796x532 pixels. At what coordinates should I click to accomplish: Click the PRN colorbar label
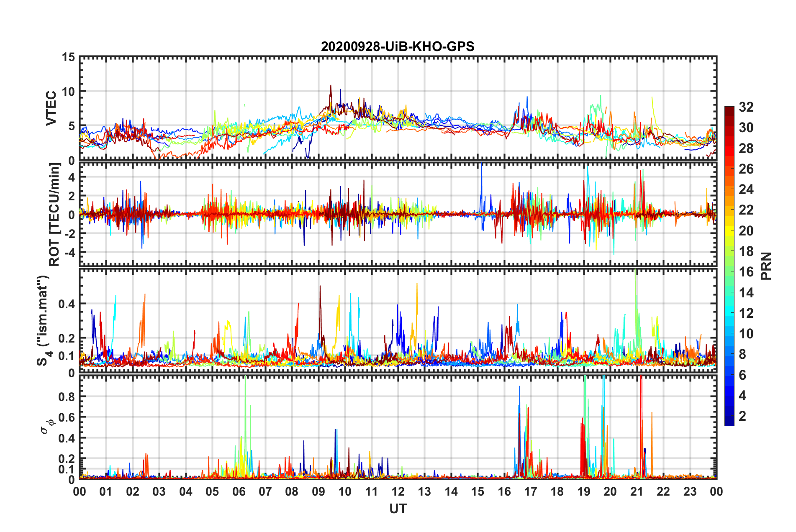(x=766, y=266)
